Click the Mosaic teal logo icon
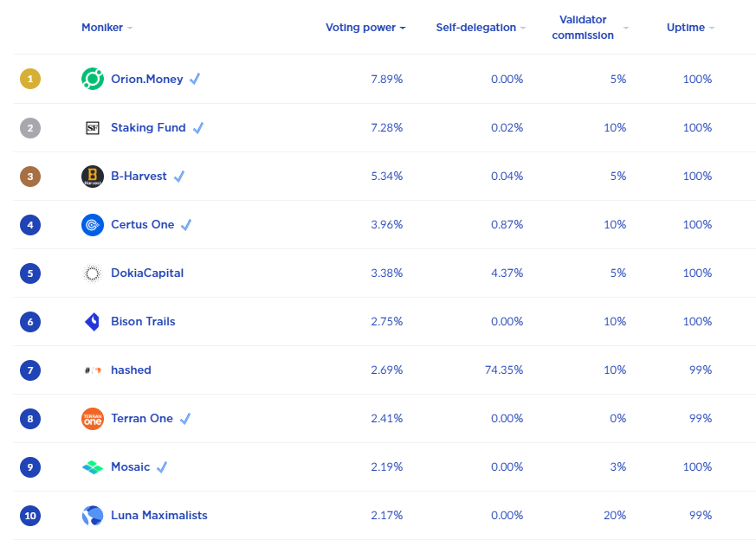The height and width of the screenshot is (540, 756). pyautogui.click(x=93, y=467)
